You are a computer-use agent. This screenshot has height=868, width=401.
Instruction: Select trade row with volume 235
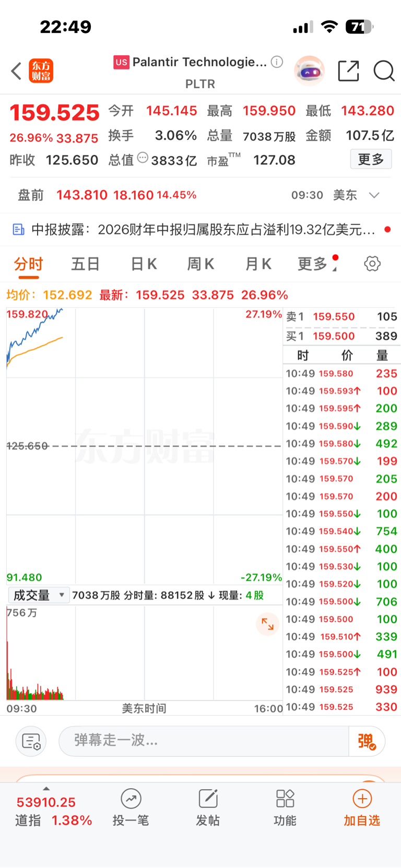pos(342,374)
